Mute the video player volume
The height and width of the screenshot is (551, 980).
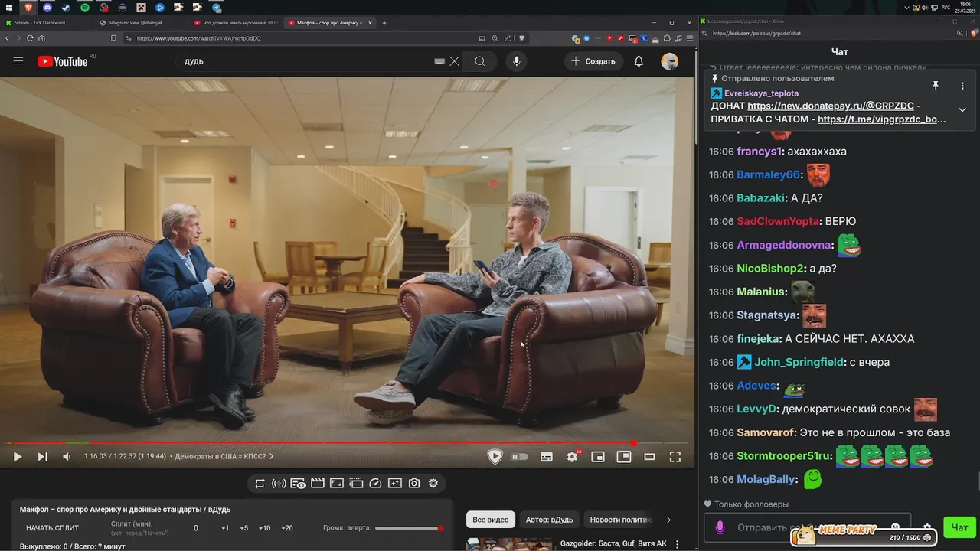pyautogui.click(x=67, y=457)
